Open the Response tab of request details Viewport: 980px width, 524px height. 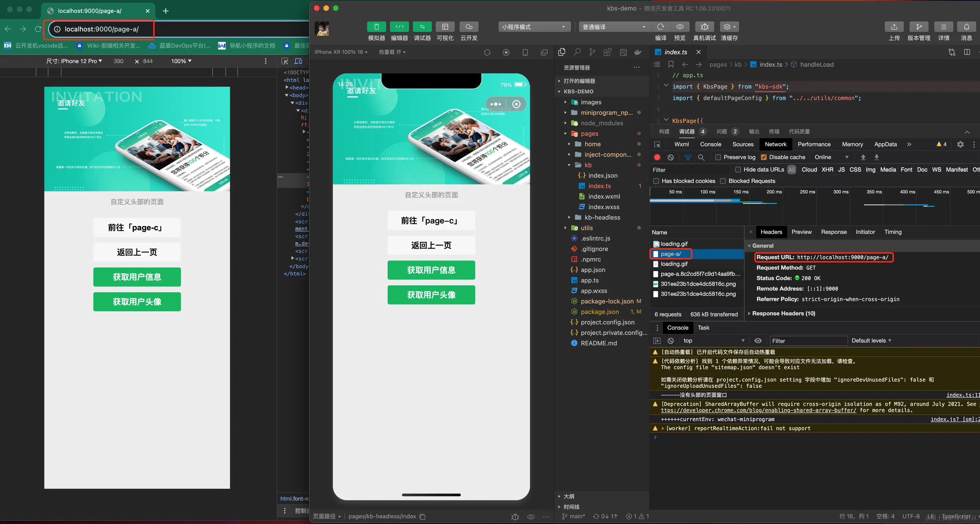tap(834, 232)
